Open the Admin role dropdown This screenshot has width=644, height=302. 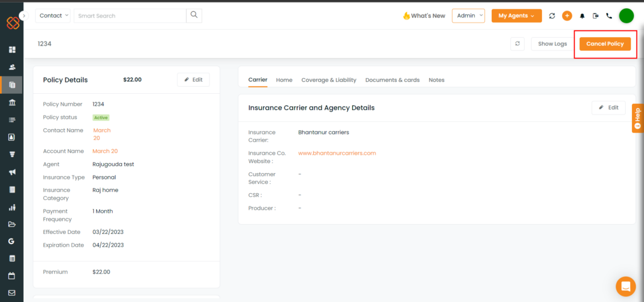point(468,16)
